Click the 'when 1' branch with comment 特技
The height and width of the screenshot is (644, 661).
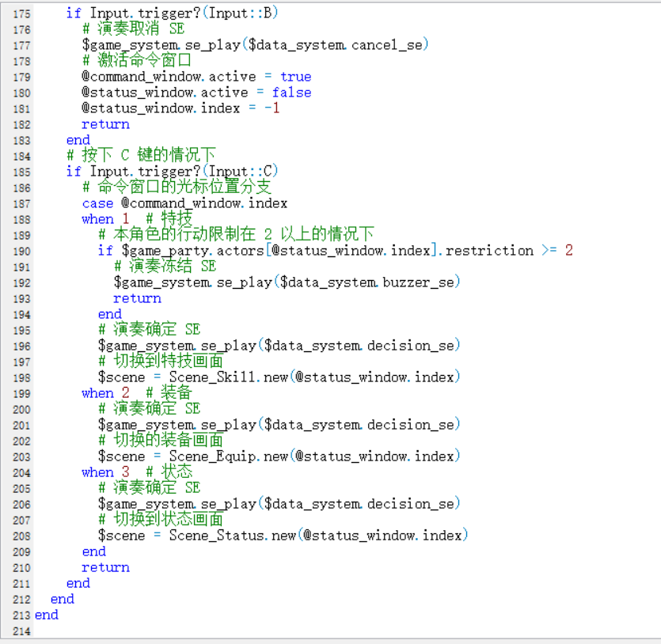tap(137, 219)
